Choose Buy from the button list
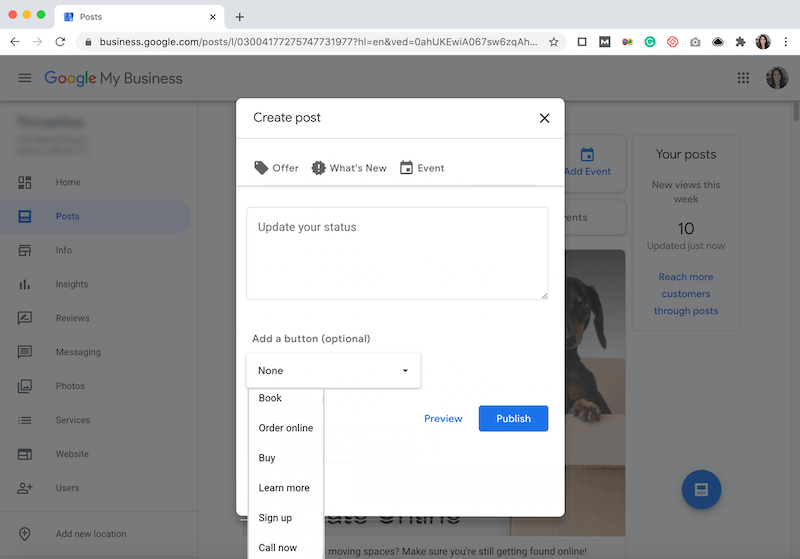The height and width of the screenshot is (559, 800). (x=286, y=458)
